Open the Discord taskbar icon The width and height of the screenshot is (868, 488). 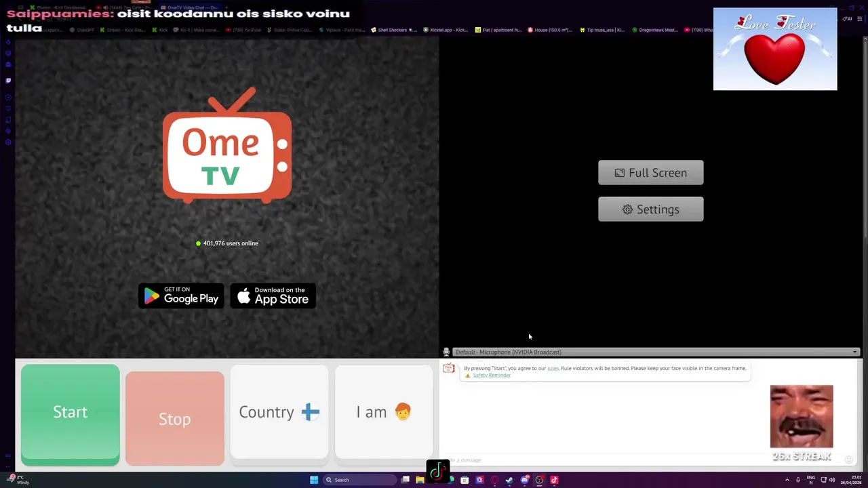[525, 480]
